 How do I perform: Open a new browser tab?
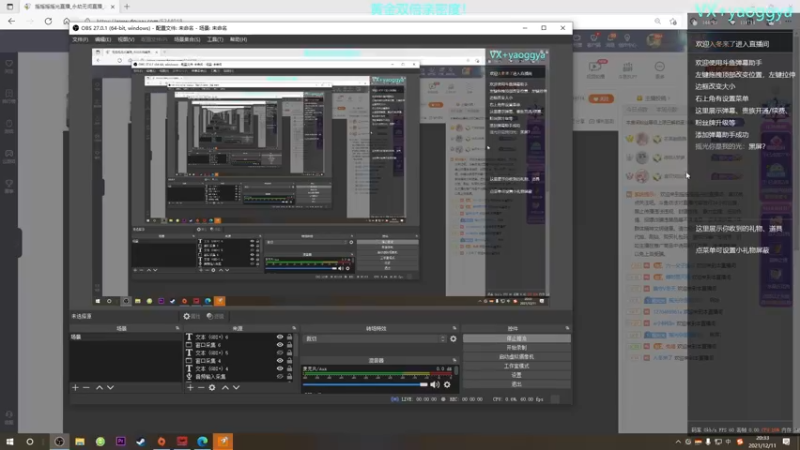point(127,7)
